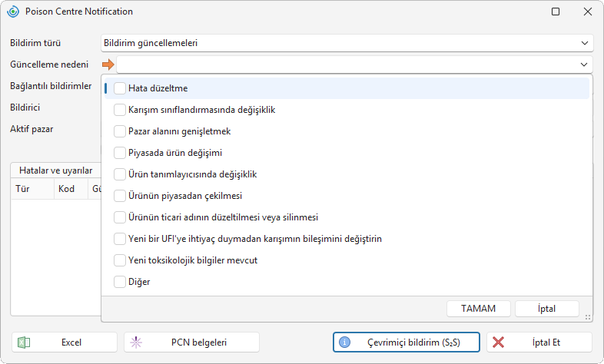604x364 pixels.
Task: Click the blue info icon
Action: (x=344, y=342)
